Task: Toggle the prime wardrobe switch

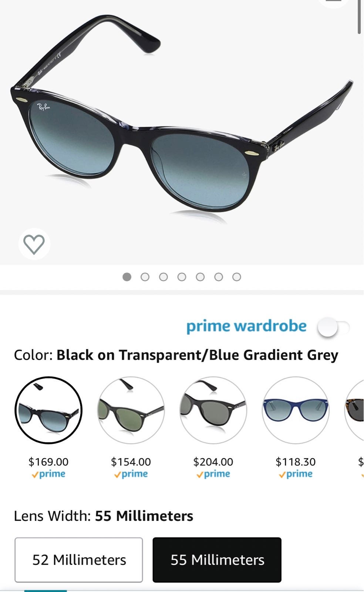Action: coord(333,327)
